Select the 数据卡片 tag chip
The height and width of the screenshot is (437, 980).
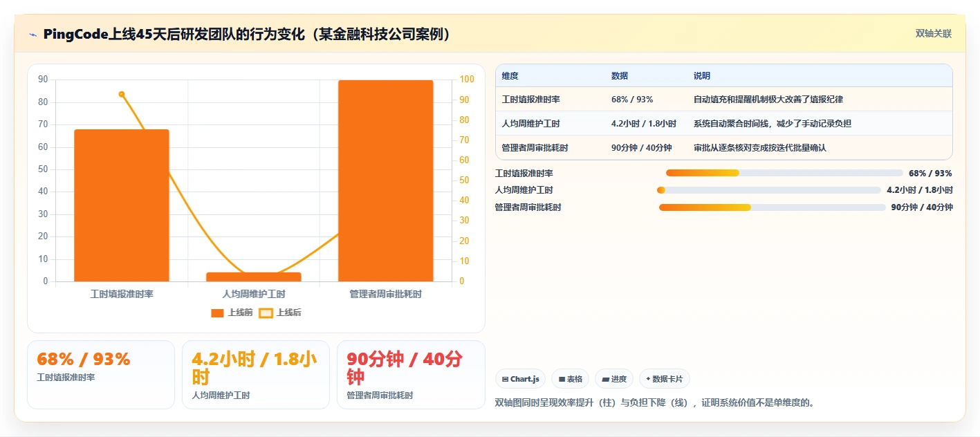point(664,379)
